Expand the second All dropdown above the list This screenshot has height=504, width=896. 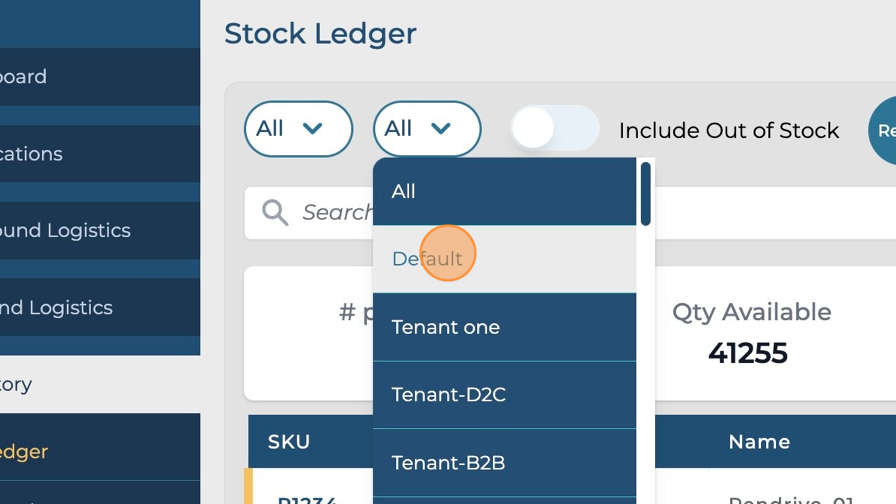pyautogui.click(x=427, y=129)
